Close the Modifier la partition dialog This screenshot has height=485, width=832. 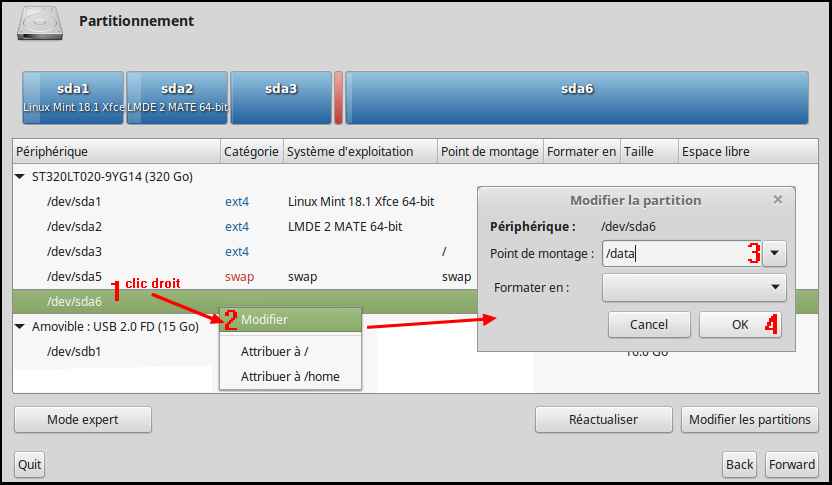pos(778,200)
